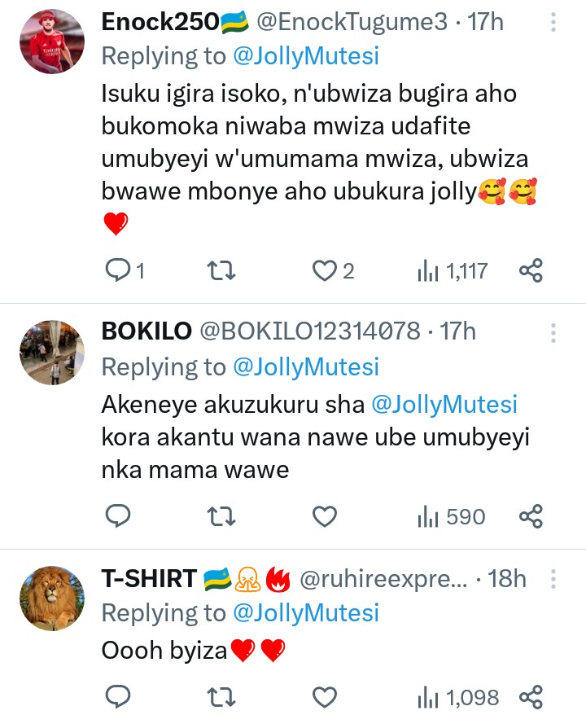
Task: Reply to T-SHIRT's tweet
Action: [119, 697]
